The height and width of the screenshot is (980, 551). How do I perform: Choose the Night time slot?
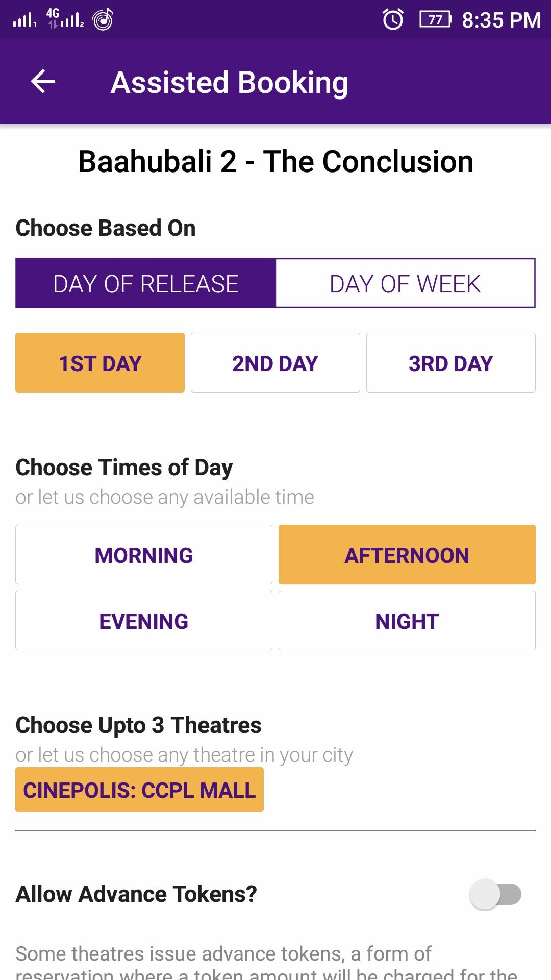tap(407, 621)
